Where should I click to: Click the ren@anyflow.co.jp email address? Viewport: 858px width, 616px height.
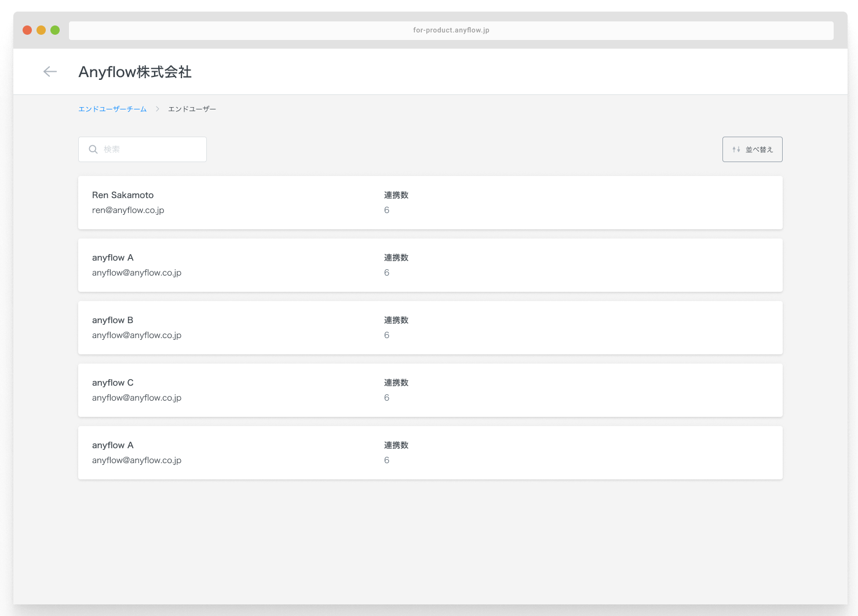[128, 210]
